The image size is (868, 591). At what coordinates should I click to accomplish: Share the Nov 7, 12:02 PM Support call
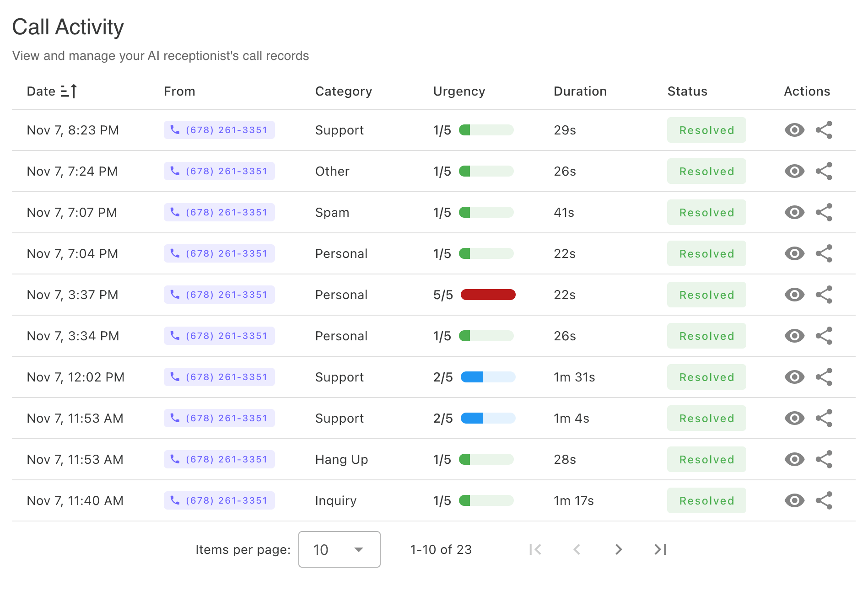coord(824,377)
